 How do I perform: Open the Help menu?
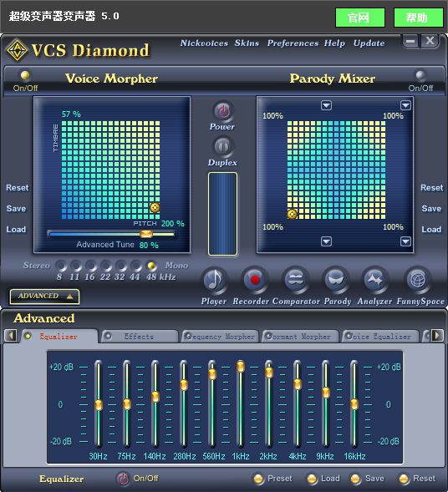pyautogui.click(x=334, y=43)
